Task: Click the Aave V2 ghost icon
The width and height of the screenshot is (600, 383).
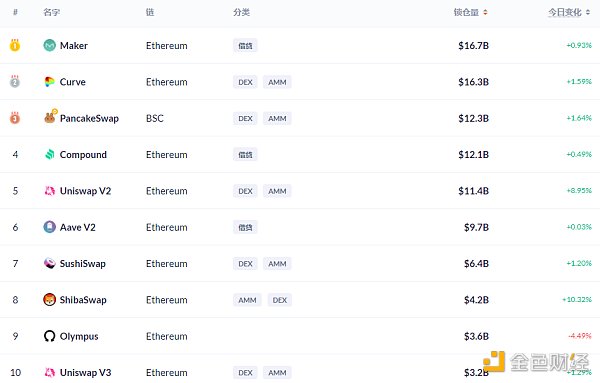Action: (x=49, y=227)
